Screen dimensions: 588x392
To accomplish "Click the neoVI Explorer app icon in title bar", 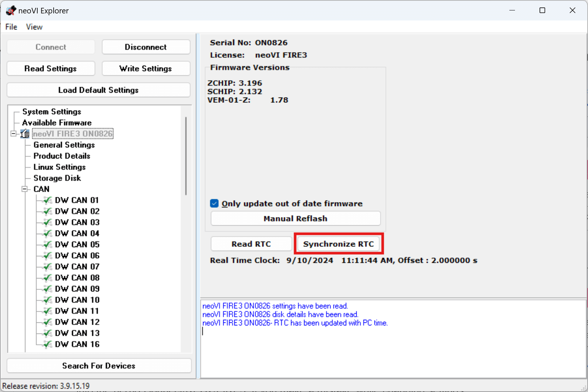I will pos(11,10).
